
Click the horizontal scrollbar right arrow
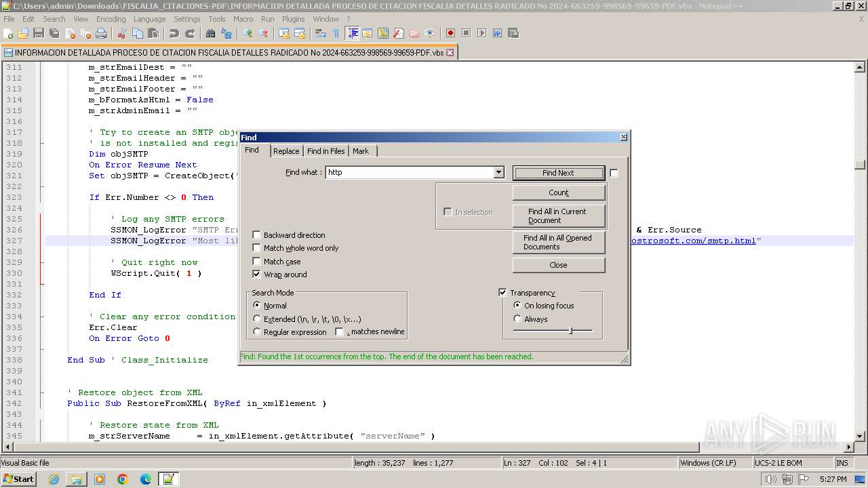point(849,447)
